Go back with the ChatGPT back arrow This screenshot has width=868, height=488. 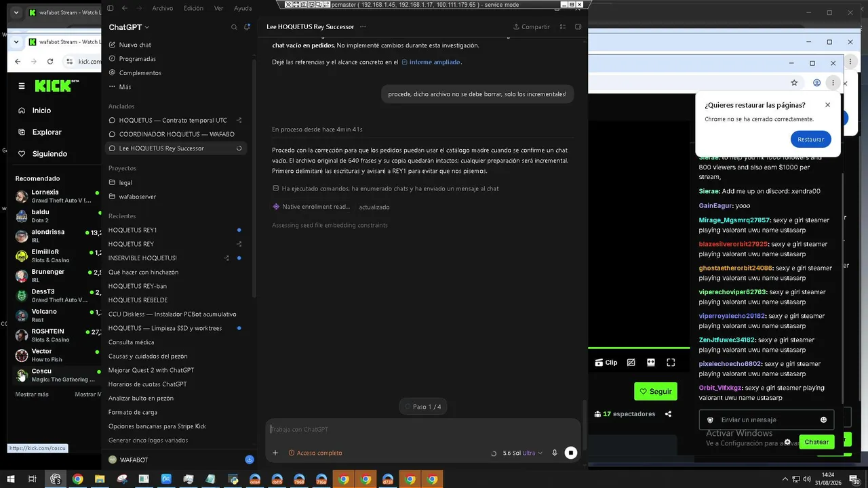coord(124,8)
